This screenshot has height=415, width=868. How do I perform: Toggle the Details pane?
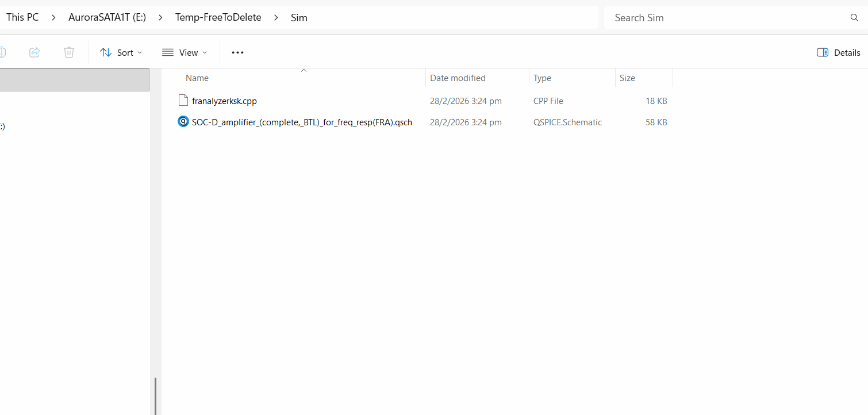click(x=838, y=52)
